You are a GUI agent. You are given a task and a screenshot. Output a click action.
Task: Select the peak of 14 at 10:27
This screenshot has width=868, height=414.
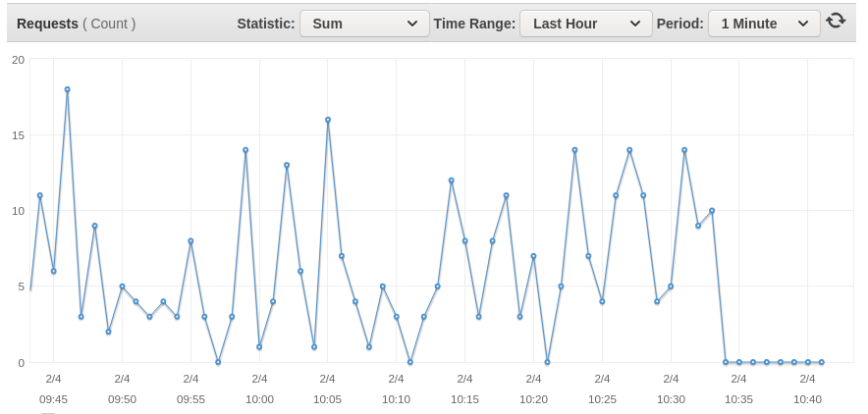coord(629,150)
